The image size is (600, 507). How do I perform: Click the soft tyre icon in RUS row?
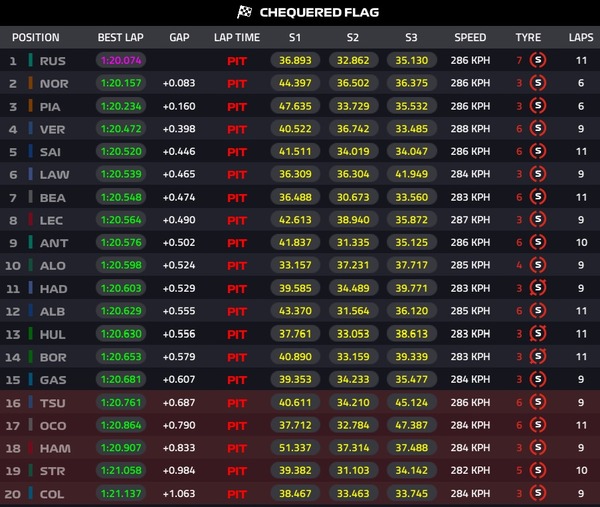coord(538,60)
